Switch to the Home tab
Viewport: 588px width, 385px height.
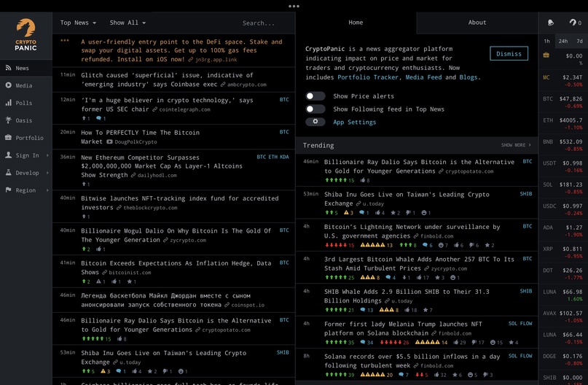pyautogui.click(x=356, y=23)
